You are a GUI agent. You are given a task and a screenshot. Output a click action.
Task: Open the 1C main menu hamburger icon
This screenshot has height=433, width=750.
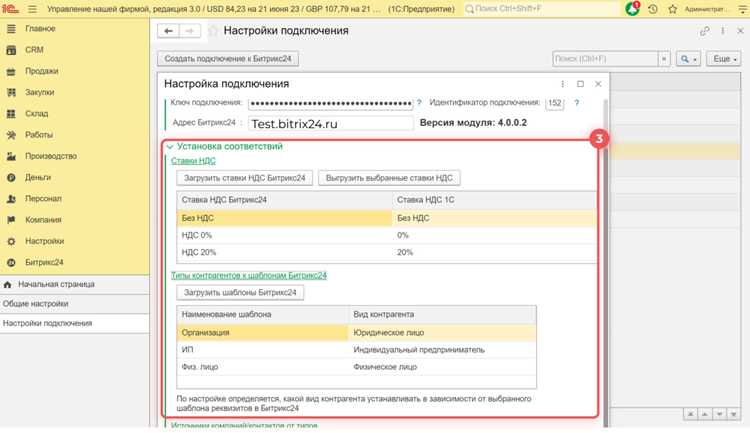[x=32, y=9]
